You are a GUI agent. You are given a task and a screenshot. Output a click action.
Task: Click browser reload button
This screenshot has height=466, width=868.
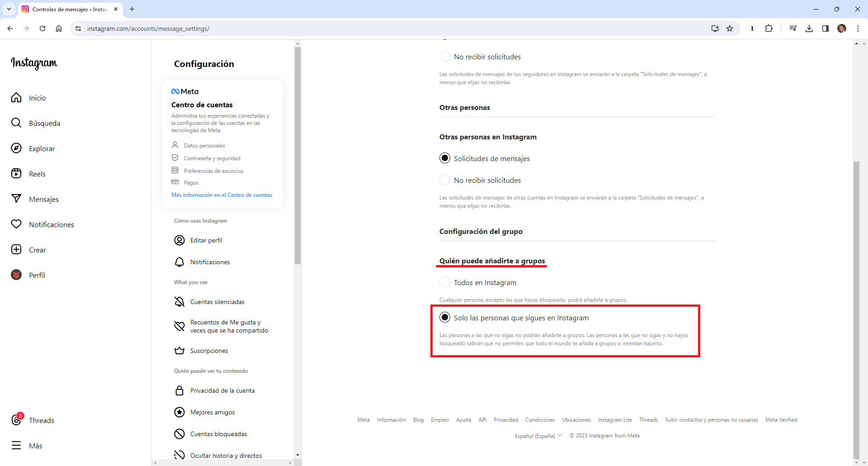[x=42, y=29]
